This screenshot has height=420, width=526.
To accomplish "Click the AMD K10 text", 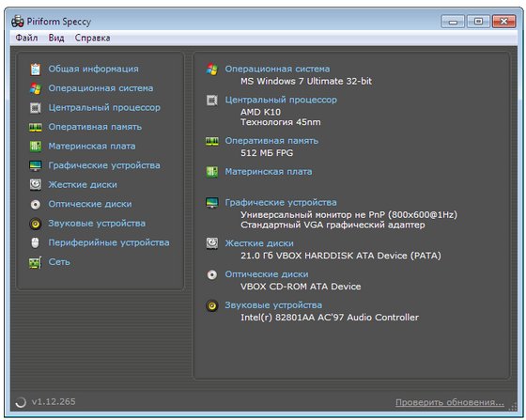I will coord(260,112).
